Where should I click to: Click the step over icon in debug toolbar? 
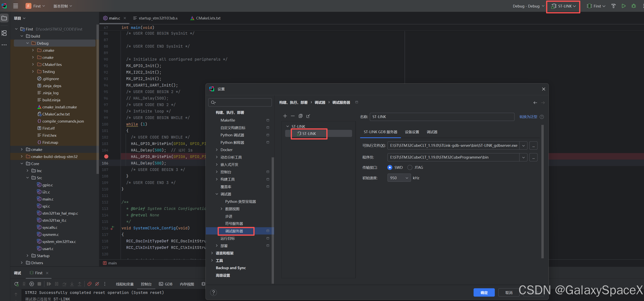pos(64,284)
